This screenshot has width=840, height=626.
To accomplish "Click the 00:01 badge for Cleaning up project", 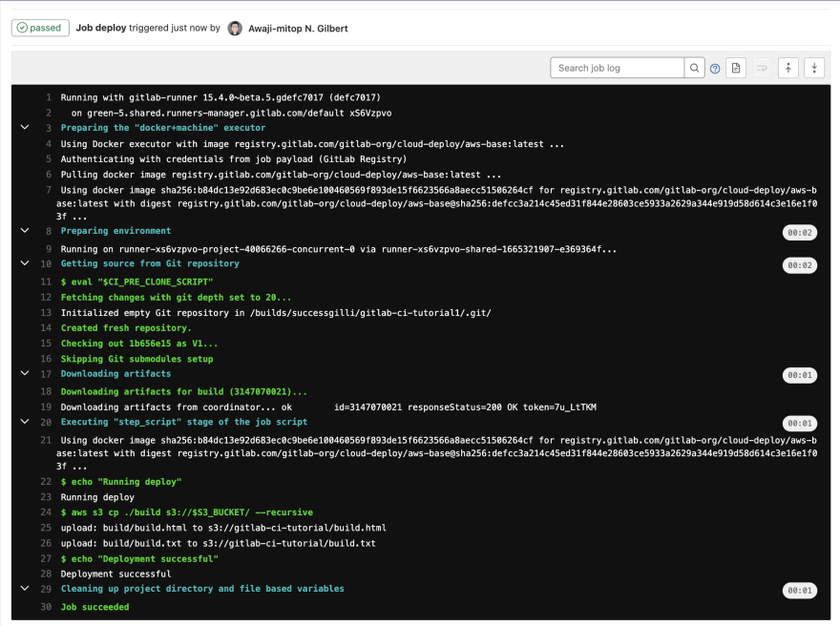I will [799, 590].
